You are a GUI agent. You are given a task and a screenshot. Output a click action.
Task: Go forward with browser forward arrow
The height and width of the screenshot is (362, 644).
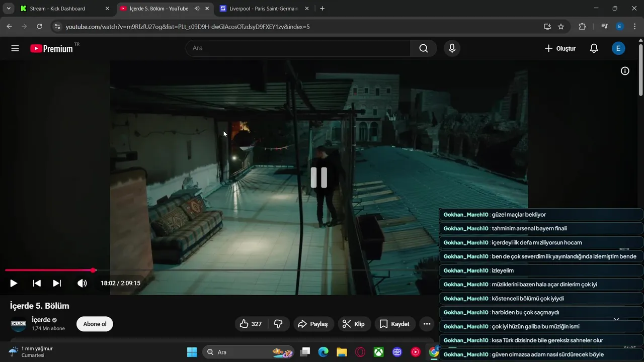click(24, 27)
